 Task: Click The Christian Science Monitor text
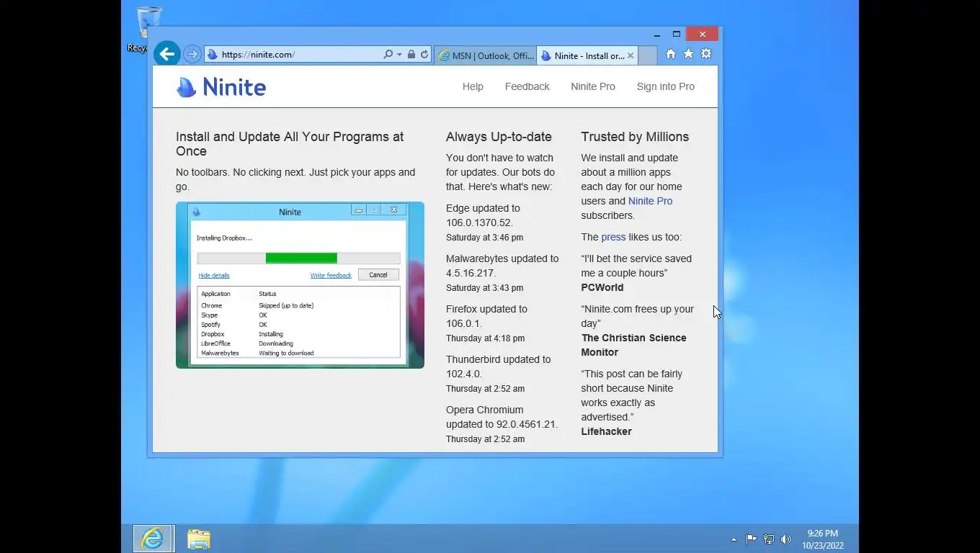(x=634, y=345)
